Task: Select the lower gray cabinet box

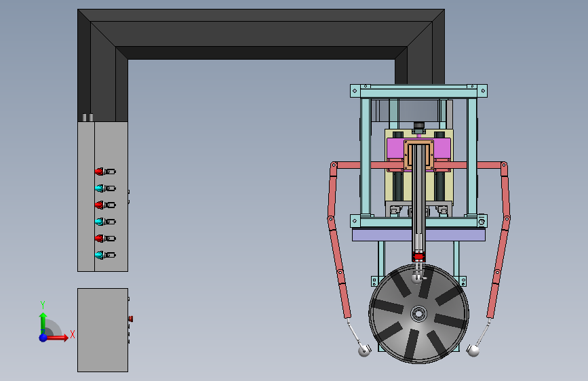Action: 103,330
